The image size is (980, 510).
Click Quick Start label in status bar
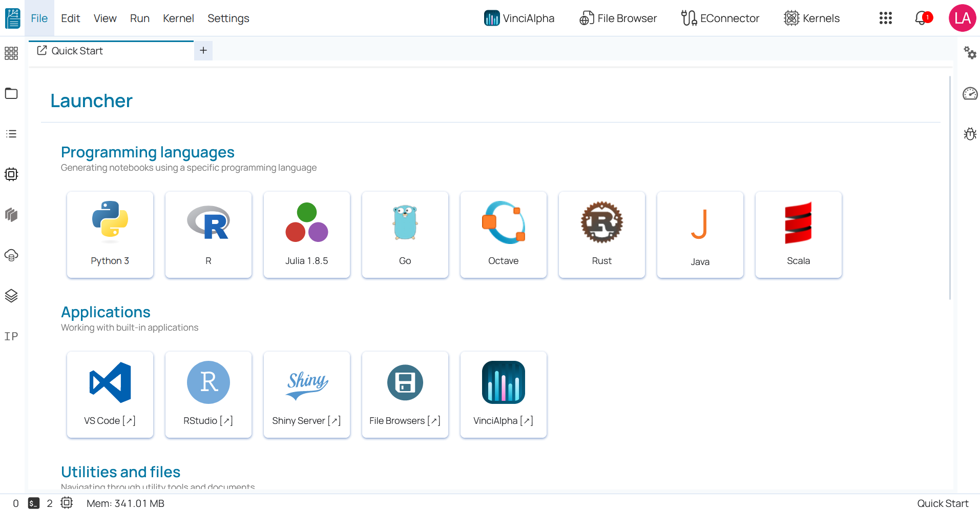(x=943, y=503)
